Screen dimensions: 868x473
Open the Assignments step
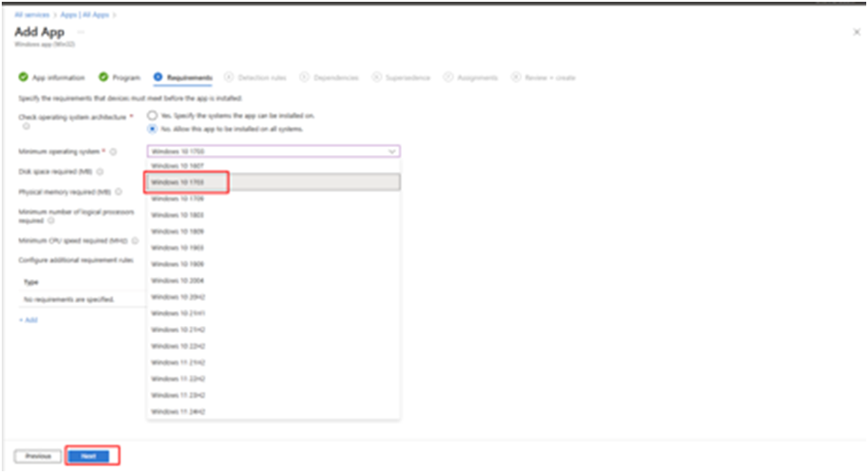[471, 77]
